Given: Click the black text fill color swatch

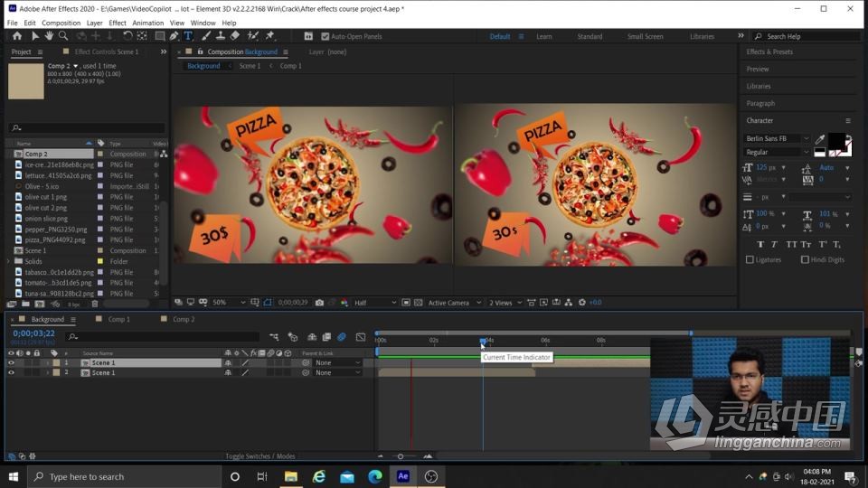Looking at the screenshot, I should (835, 141).
